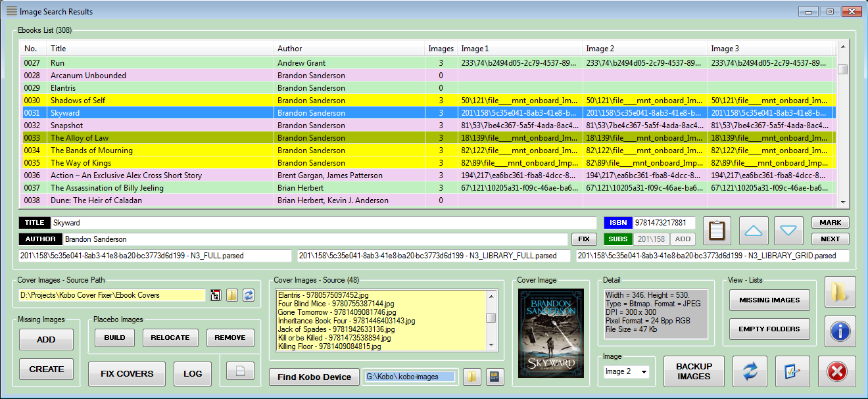Image resolution: width=868 pixels, height=399 pixels.
Task: Click the No. column header
Action: click(33, 49)
